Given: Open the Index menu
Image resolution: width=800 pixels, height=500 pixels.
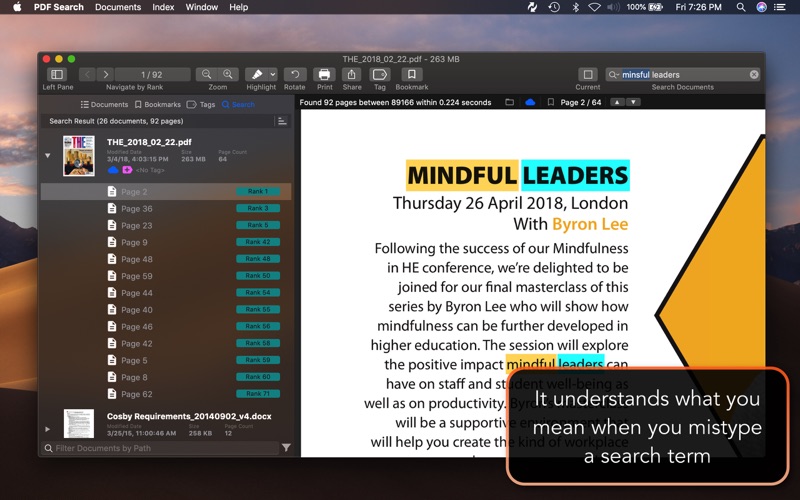Looking at the screenshot, I should 163,7.
